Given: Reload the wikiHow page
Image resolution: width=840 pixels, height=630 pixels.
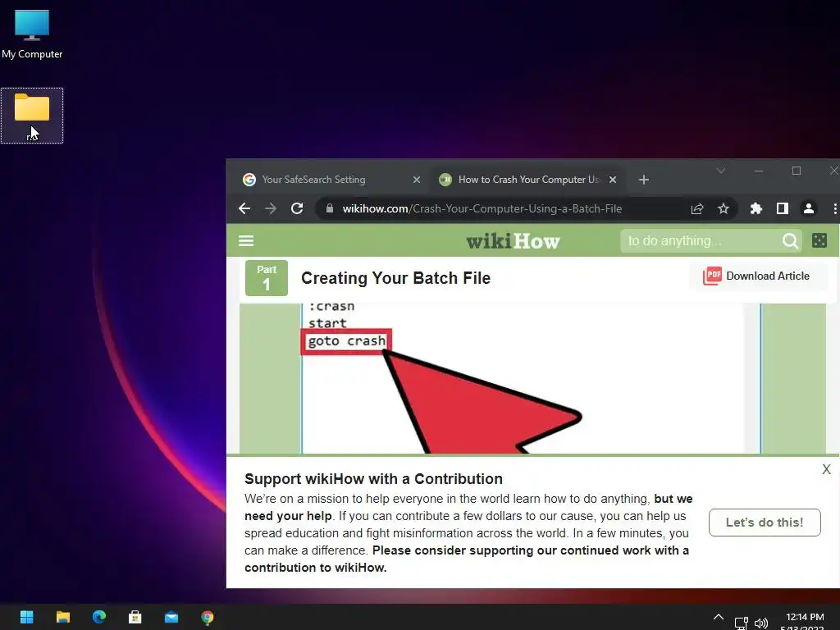Looking at the screenshot, I should tap(297, 208).
